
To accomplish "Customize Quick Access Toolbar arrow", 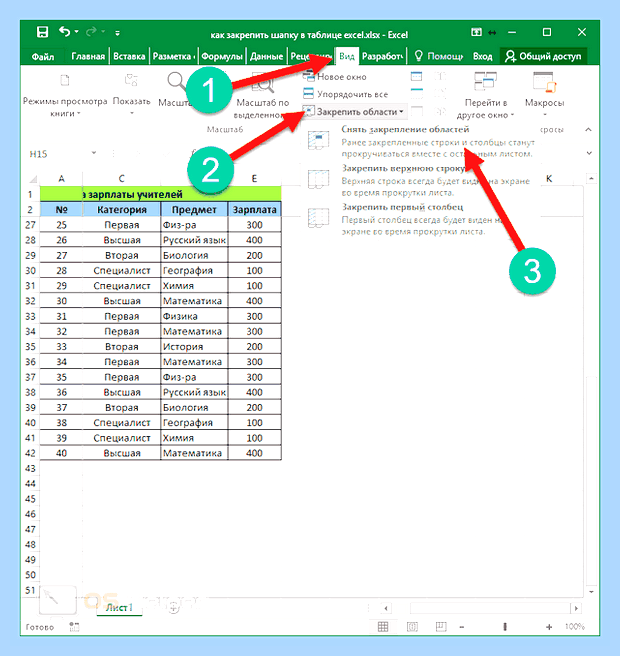I will point(118,32).
